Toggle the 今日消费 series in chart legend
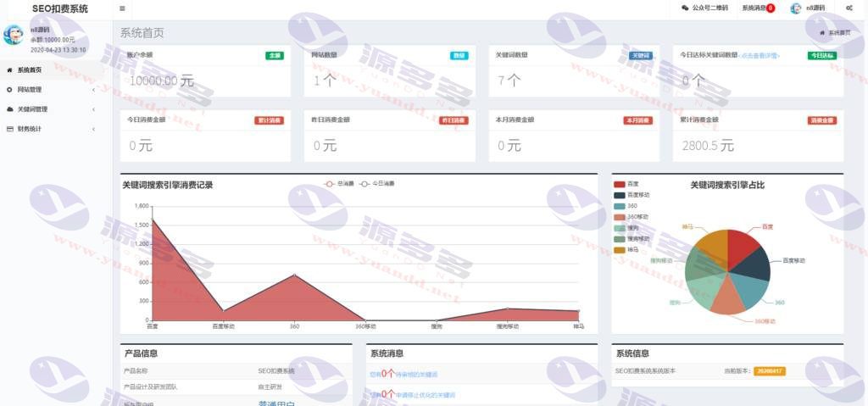This screenshot has width=868, height=406. tap(377, 184)
